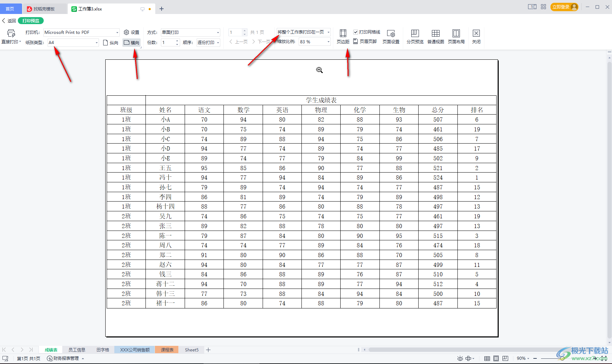
Task: Expand the paper type A4 dropdown
Action: 97,43
